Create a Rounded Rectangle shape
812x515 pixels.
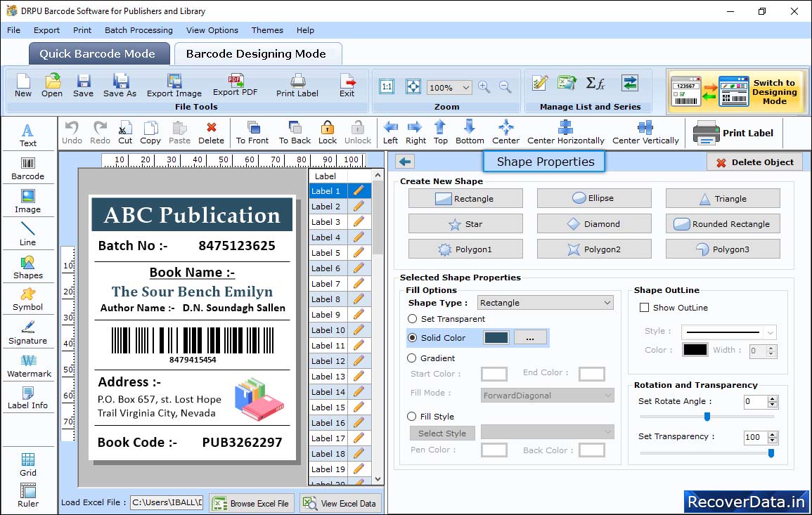[x=723, y=223]
